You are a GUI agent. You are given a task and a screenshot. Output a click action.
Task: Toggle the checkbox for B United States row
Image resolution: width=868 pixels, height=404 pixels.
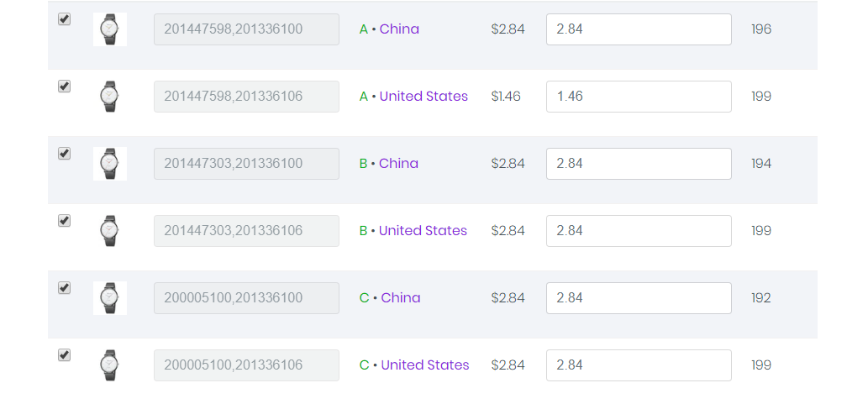click(x=64, y=221)
